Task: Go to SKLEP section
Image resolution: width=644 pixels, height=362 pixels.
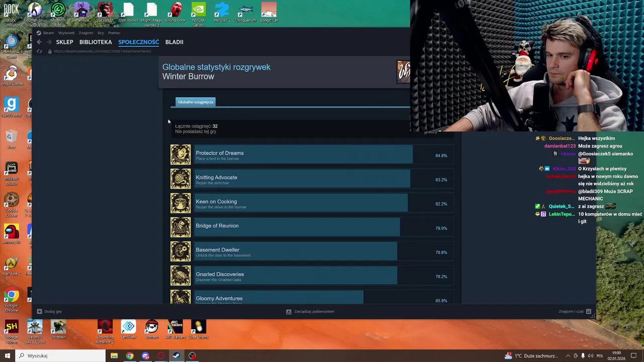Action: coord(64,42)
